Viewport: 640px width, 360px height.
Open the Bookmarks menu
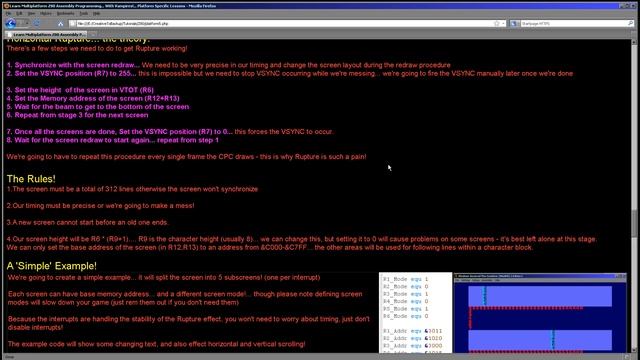click(x=65, y=13)
